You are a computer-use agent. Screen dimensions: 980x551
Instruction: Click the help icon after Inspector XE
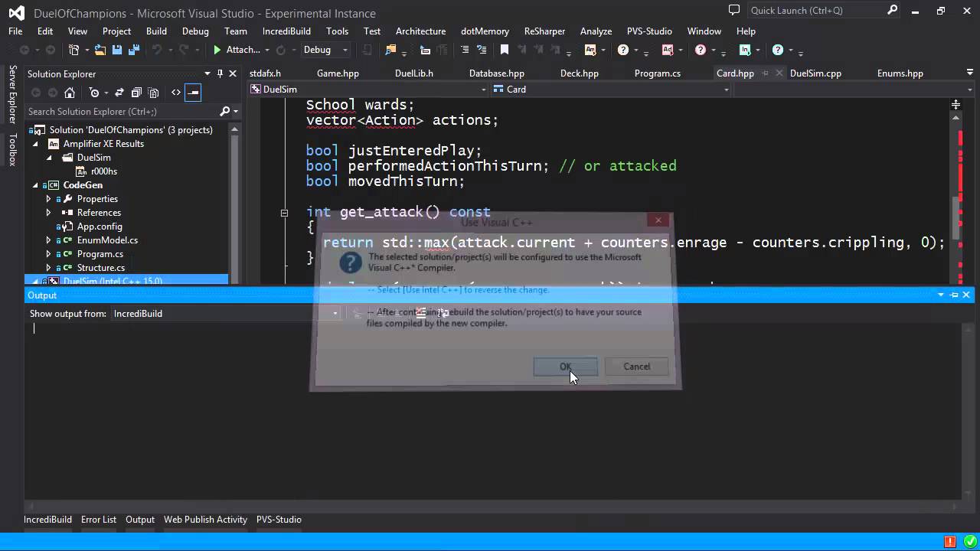(778, 50)
